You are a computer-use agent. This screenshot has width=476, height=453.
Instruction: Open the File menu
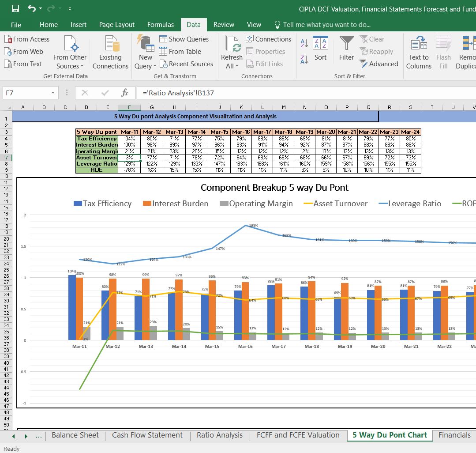point(16,25)
